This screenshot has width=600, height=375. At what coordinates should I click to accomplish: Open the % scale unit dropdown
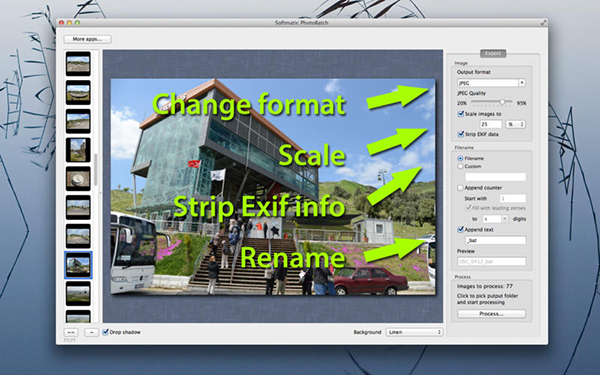point(515,124)
